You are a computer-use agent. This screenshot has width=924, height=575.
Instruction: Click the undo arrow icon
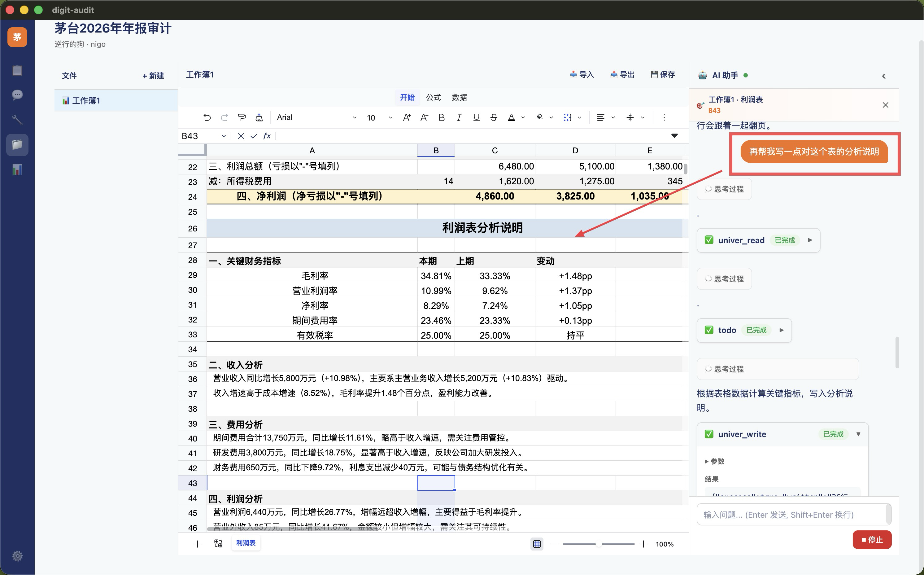pyautogui.click(x=207, y=117)
